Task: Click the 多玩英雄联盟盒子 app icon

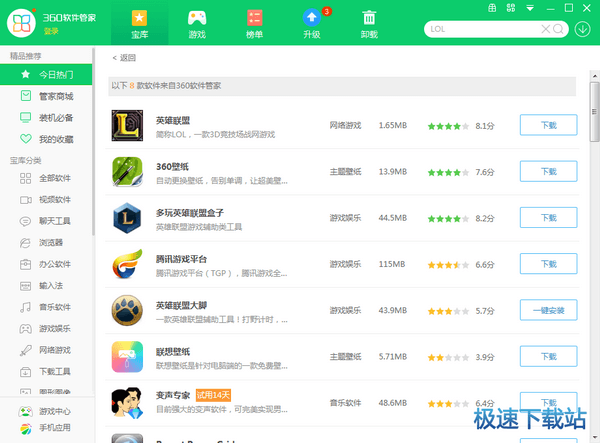Action: click(x=127, y=218)
